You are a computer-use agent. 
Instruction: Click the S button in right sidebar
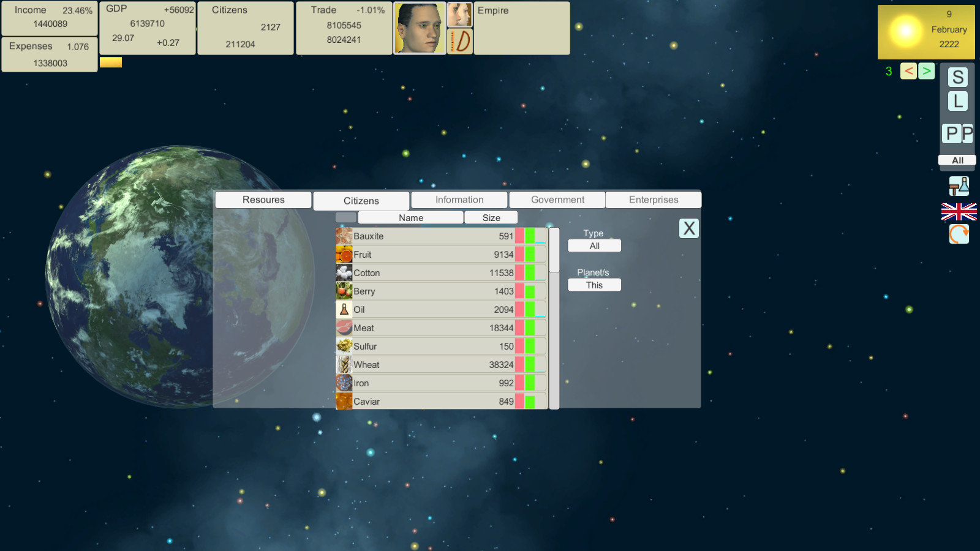point(958,77)
